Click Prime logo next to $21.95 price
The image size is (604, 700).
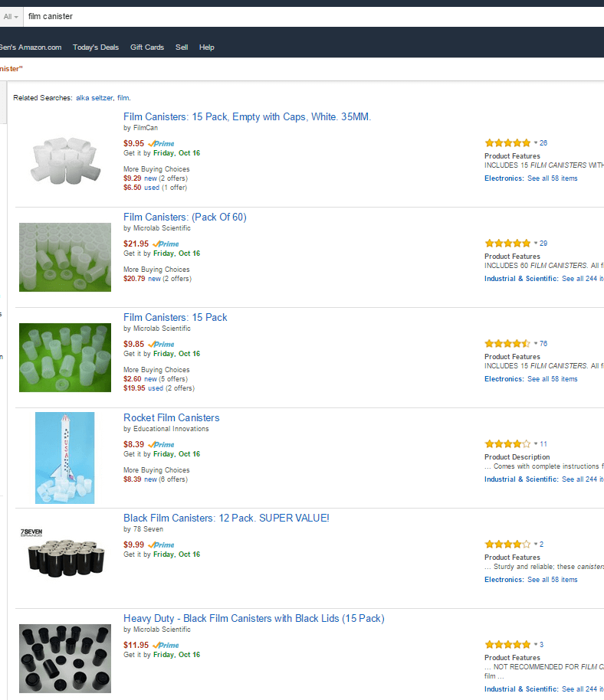(166, 244)
